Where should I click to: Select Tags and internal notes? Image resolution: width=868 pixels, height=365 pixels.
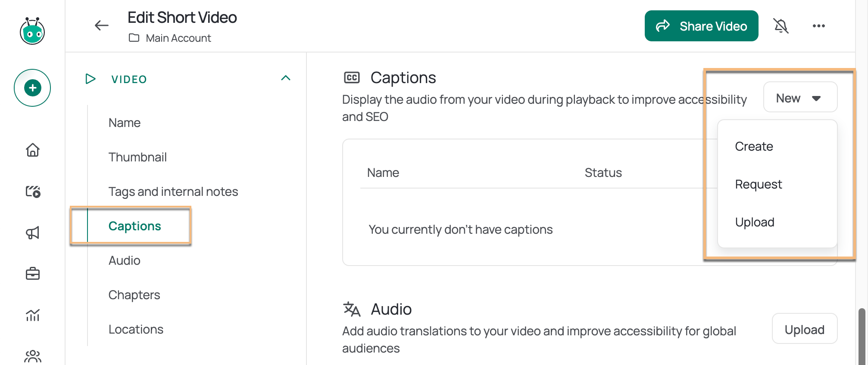(173, 192)
